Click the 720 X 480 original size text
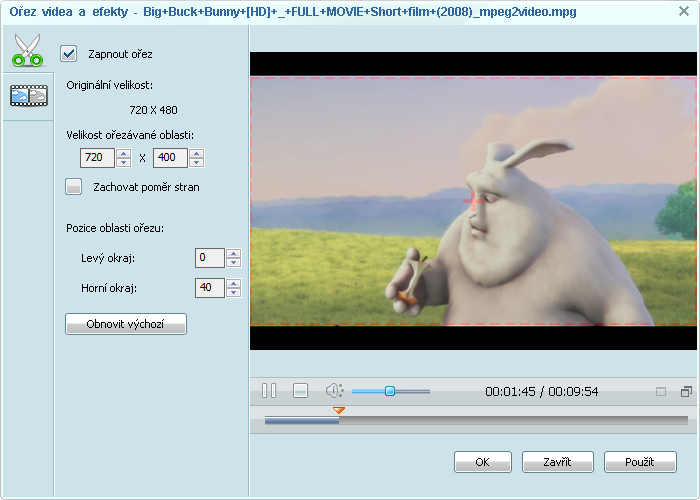The width and height of the screenshot is (700, 500). point(153,110)
